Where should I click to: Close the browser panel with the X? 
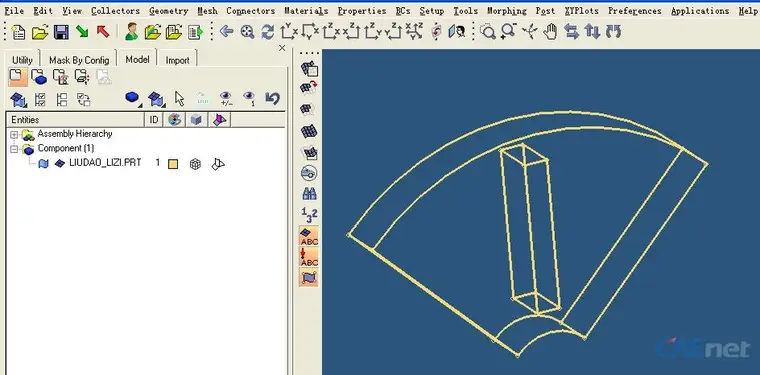tap(282, 48)
